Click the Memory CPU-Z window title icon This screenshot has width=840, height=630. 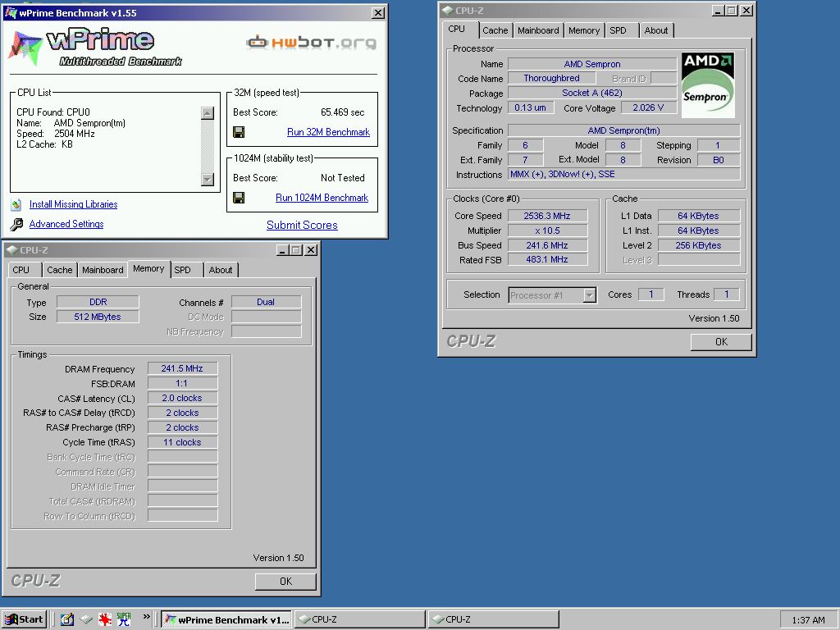[x=12, y=250]
